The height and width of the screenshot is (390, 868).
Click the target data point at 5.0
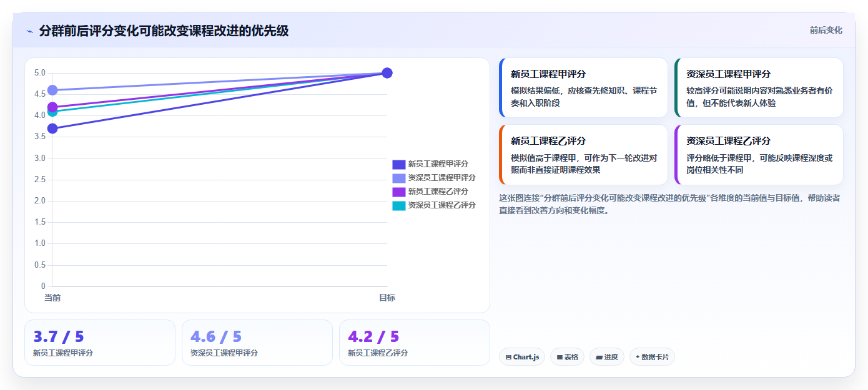(387, 73)
